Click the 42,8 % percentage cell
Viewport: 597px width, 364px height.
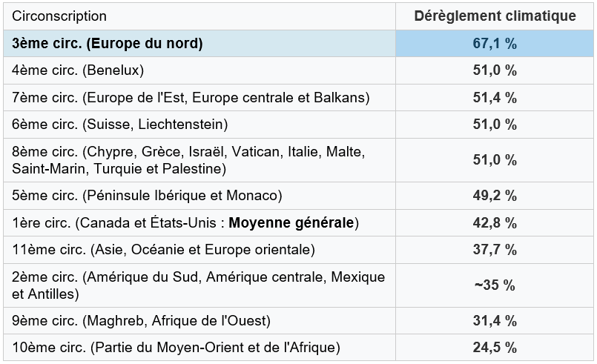click(495, 222)
